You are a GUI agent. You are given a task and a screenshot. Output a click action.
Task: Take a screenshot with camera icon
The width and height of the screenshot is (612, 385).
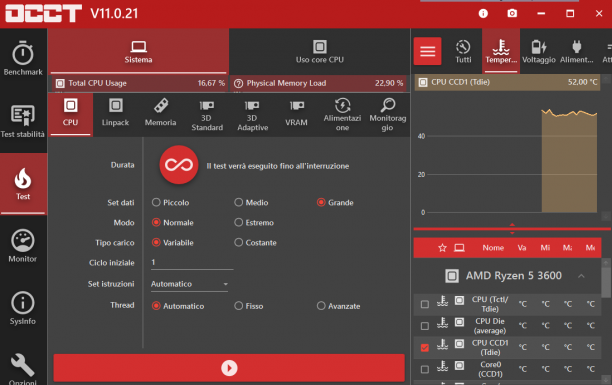(x=512, y=14)
